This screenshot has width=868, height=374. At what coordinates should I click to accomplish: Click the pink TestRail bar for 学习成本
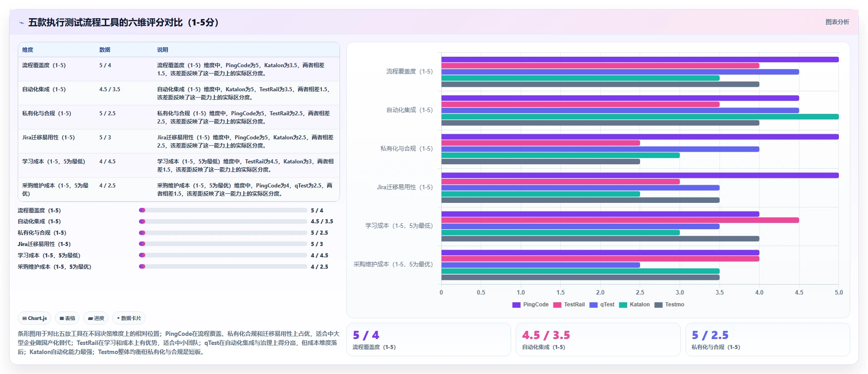pos(620,220)
